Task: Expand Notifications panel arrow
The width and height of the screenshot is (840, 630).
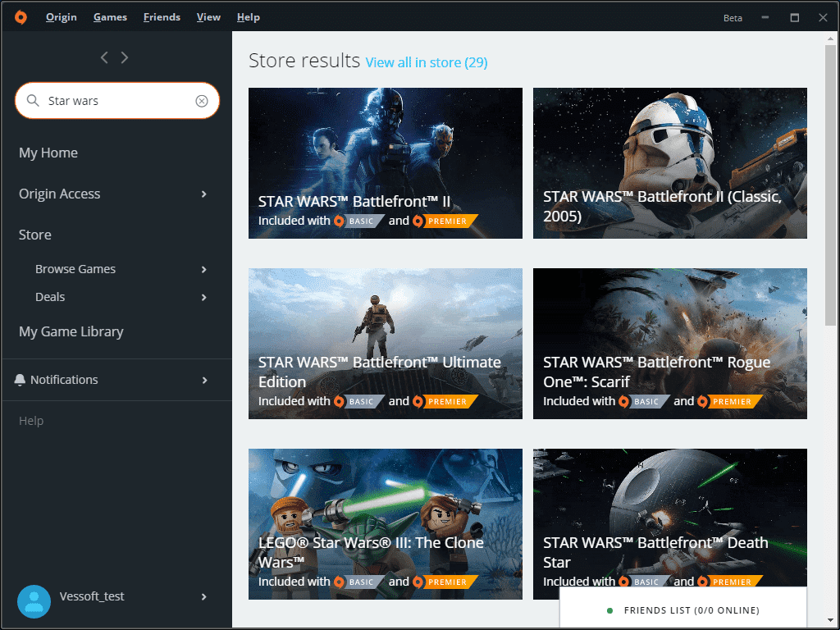Action: tap(204, 381)
